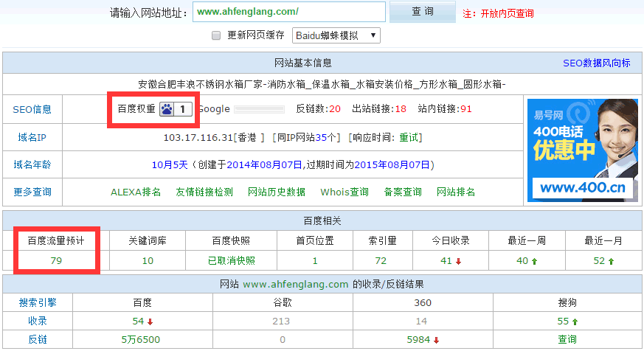Screen dimensions: 644x351
Task: Click the green up arrow beside 40
Action: (534, 261)
